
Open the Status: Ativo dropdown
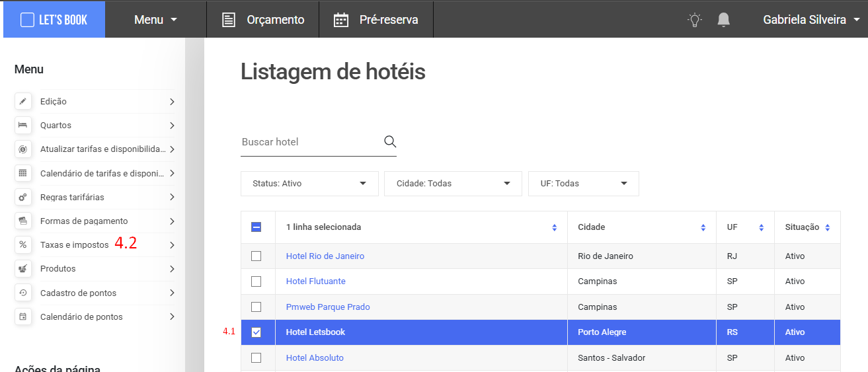pyautogui.click(x=309, y=184)
